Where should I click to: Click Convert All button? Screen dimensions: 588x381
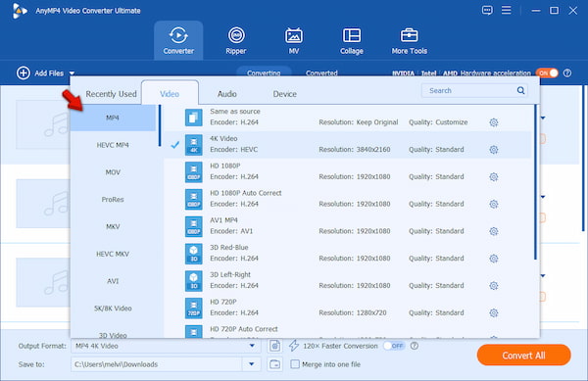tap(523, 356)
